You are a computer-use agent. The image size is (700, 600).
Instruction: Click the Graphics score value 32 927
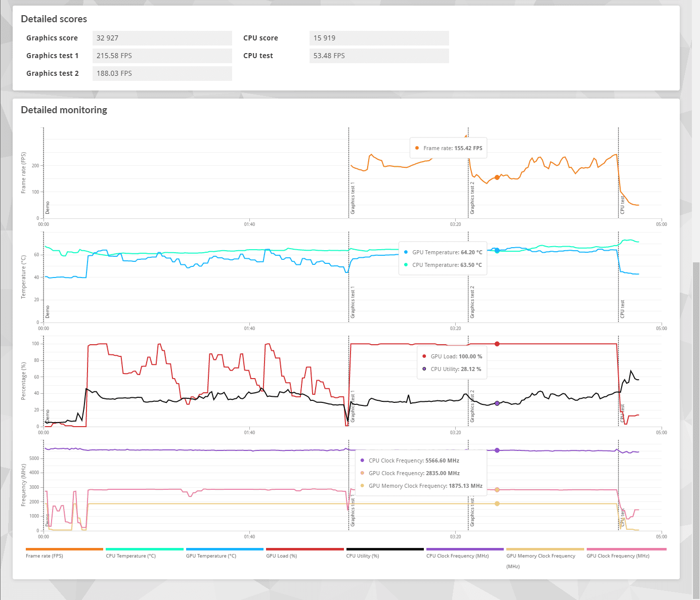coord(108,38)
